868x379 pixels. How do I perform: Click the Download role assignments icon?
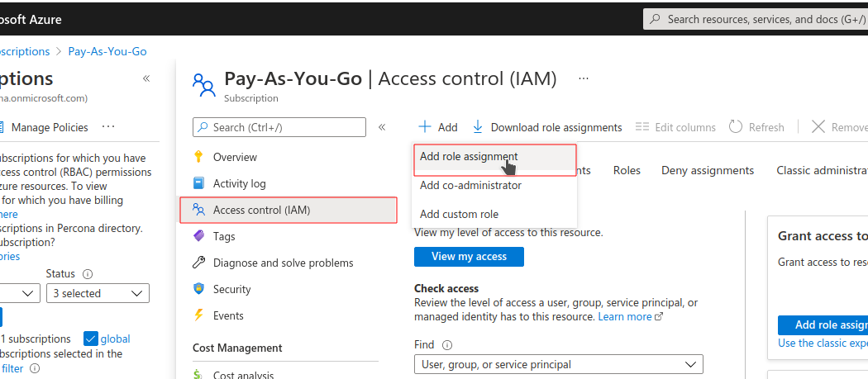tap(478, 127)
